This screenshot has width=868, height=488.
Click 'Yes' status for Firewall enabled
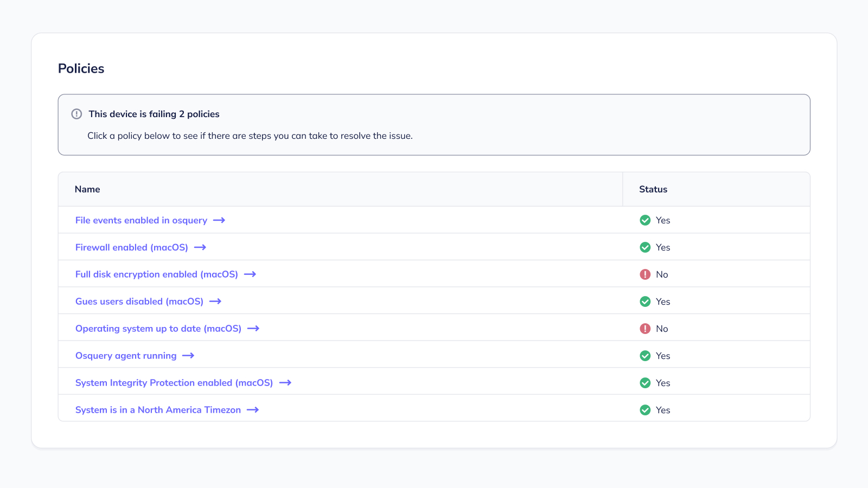(x=663, y=247)
